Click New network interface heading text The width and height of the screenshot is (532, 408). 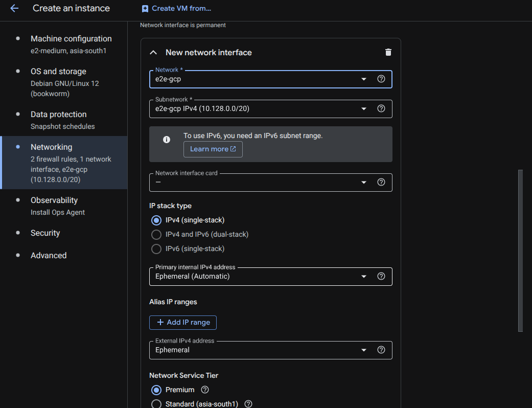209,52
